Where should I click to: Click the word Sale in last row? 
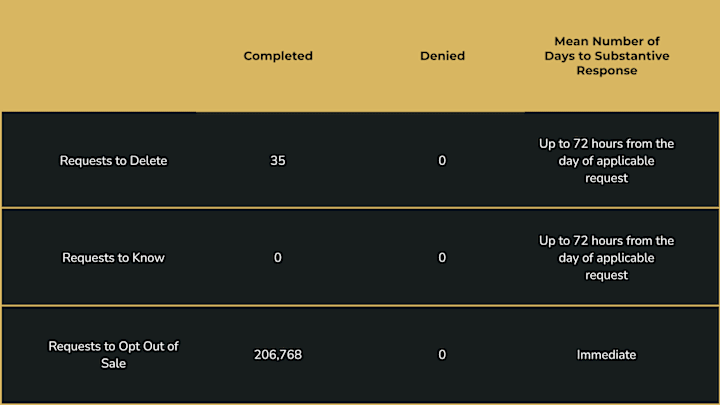113,363
